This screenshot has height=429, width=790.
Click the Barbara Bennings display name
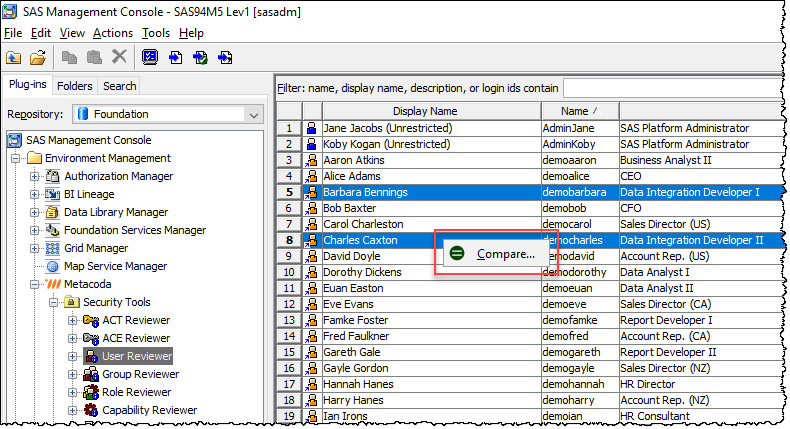[365, 193]
